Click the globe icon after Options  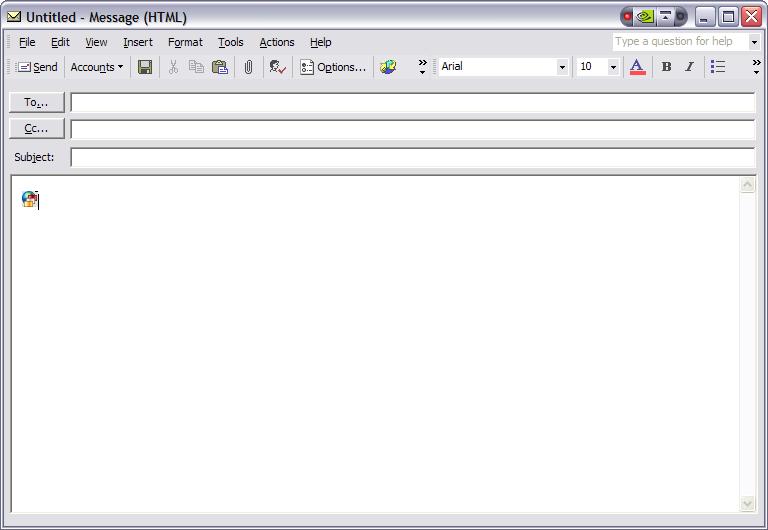tap(388, 67)
